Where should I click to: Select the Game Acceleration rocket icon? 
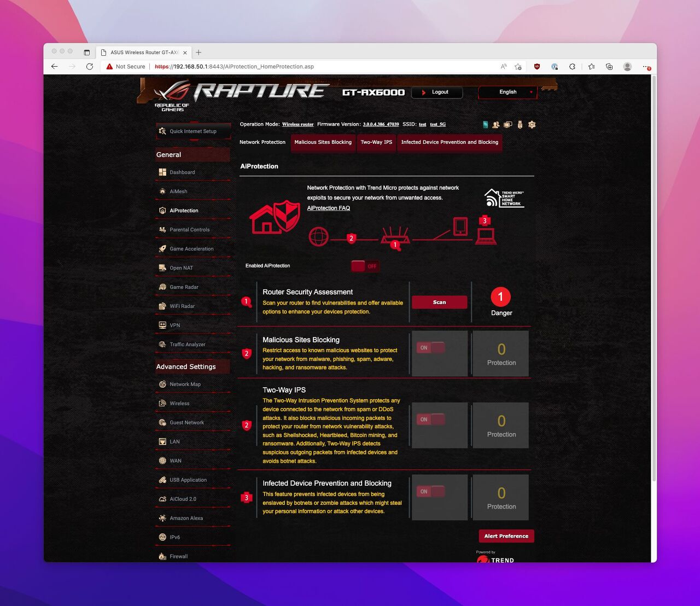[x=162, y=248]
